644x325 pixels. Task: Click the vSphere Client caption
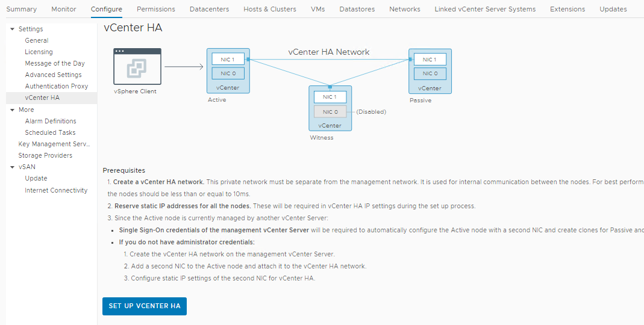(x=135, y=91)
